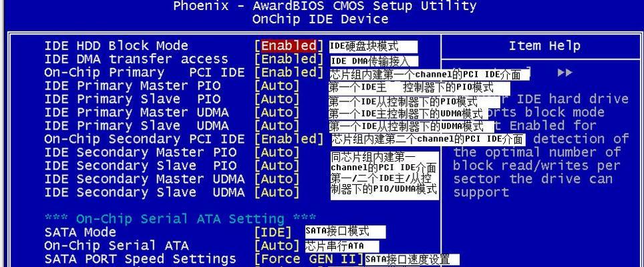Click the IDE Secondary Slave PIO label
Screen dimensions: 644x267
[140, 166]
